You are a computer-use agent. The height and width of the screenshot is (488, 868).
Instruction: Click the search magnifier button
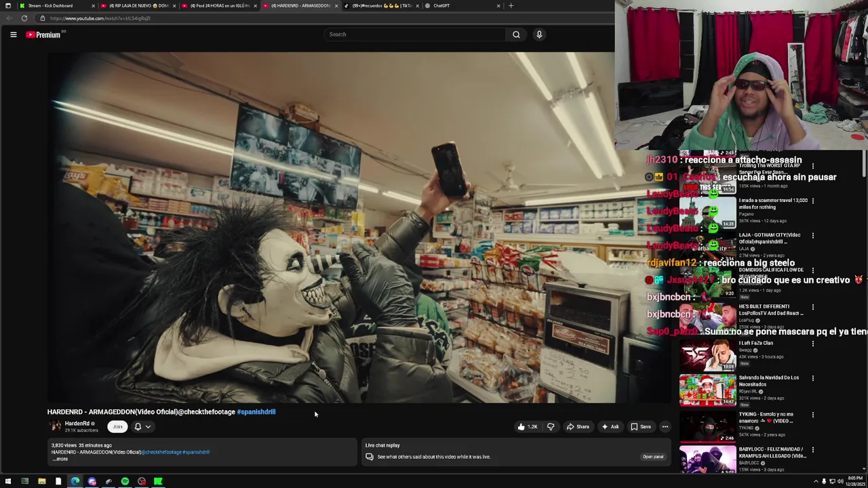click(x=516, y=35)
